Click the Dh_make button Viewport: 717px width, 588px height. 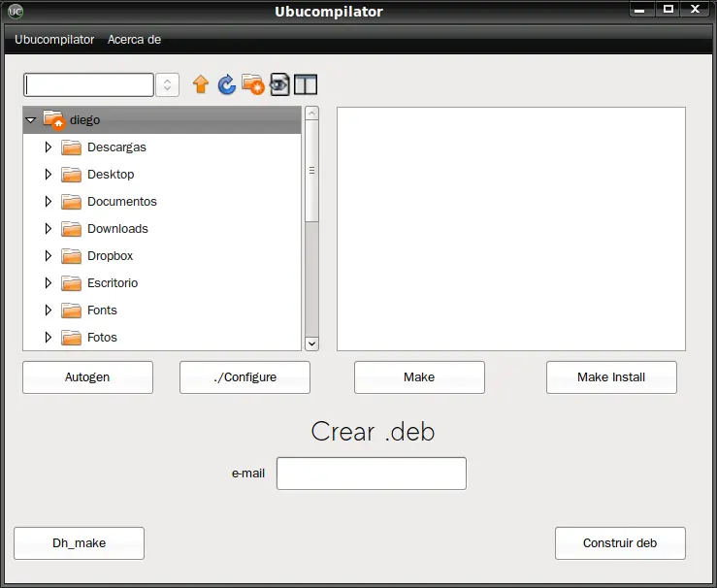80,543
